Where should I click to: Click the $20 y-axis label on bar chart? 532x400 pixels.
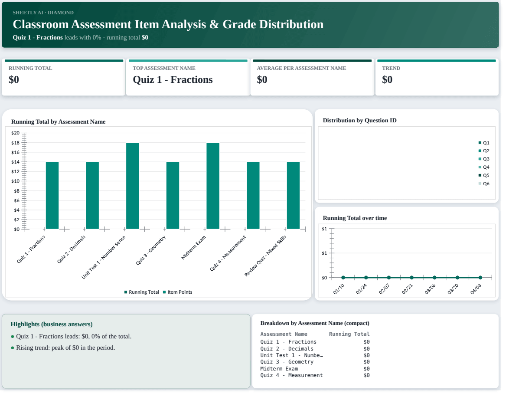click(x=16, y=133)
